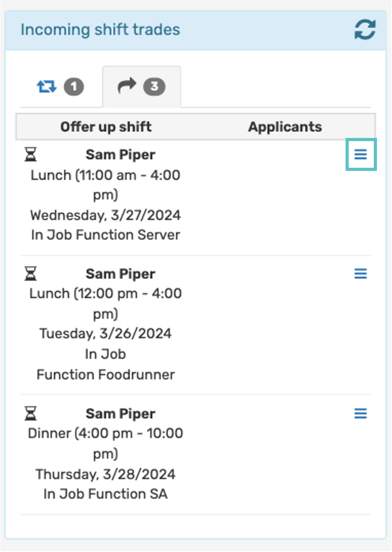Click the Offer up shift column header
392x552 pixels.
[x=106, y=127]
